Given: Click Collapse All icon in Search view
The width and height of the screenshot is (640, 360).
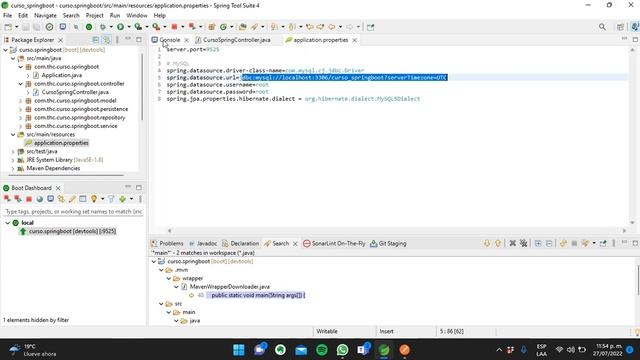Looking at the screenshot, I should [x=549, y=243].
